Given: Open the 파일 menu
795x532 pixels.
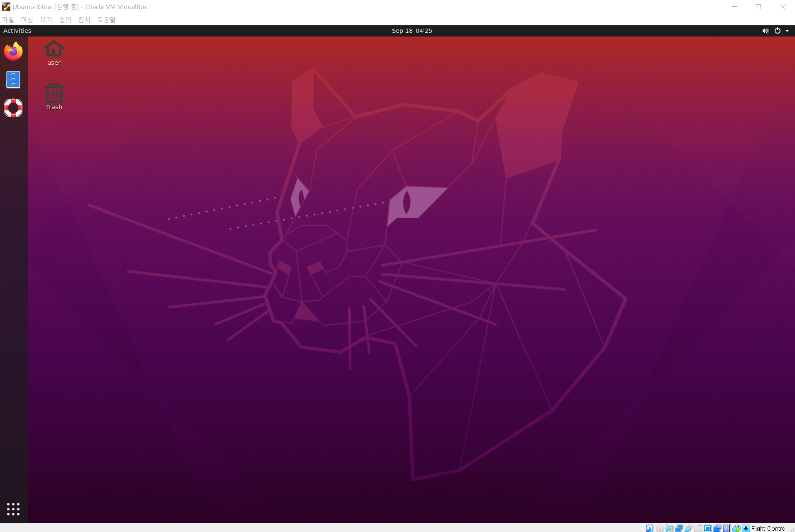Looking at the screenshot, I should tap(8, 20).
